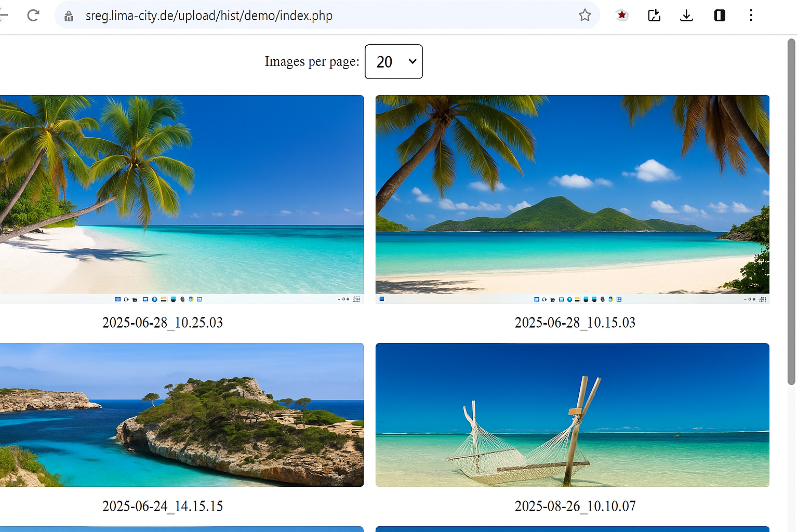
Task: Open the sidebar panel extension icon
Action: [719, 15]
